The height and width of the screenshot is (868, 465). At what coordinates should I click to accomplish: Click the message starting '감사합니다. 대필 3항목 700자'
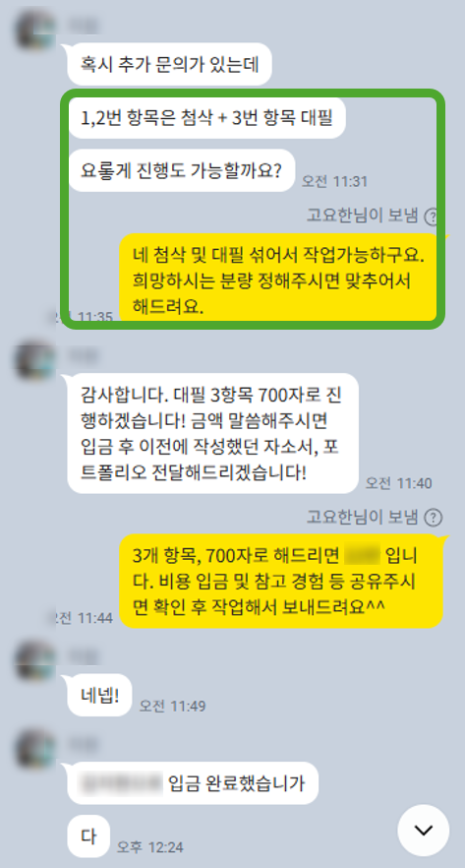(x=213, y=433)
